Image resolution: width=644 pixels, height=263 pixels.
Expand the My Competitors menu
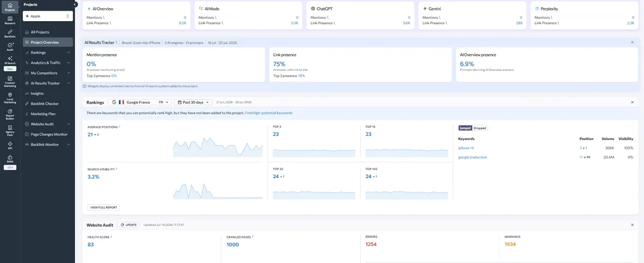68,73
